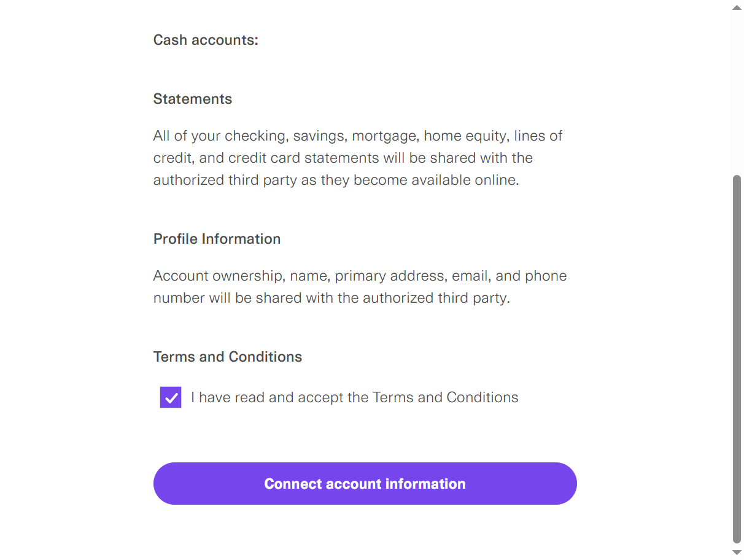The width and height of the screenshot is (744, 560).
Task: Click the line starting "number will be shared"
Action: click(x=331, y=298)
